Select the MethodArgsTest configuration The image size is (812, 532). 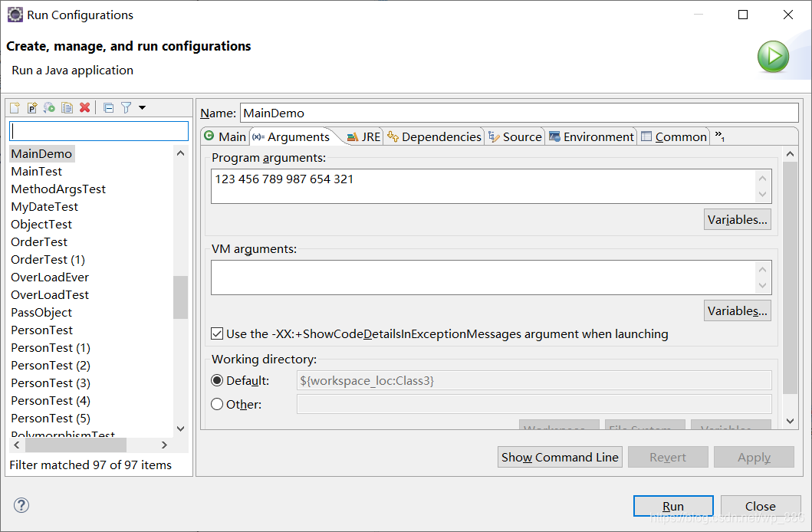tap(58, 189)
